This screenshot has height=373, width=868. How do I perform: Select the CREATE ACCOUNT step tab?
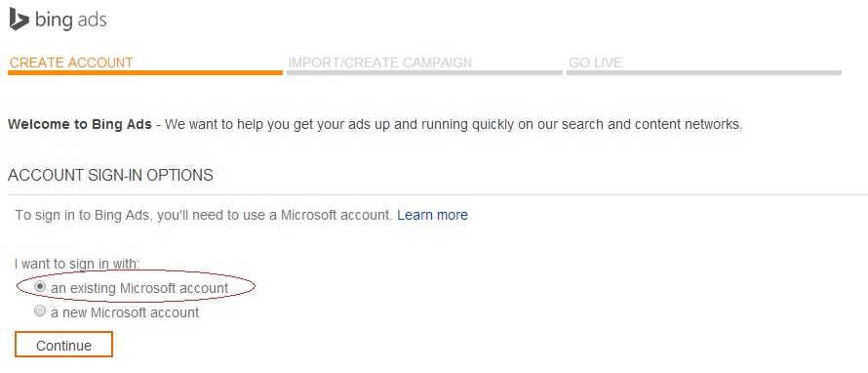(x=71, y=62)
